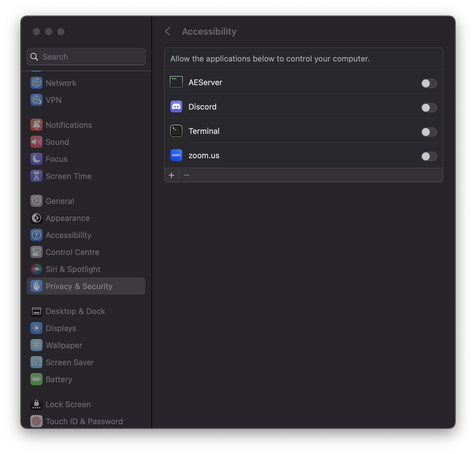This screenshot has height=454, width=476.
Task: Open the Network settings icon
Action: [x=36, y=83]
